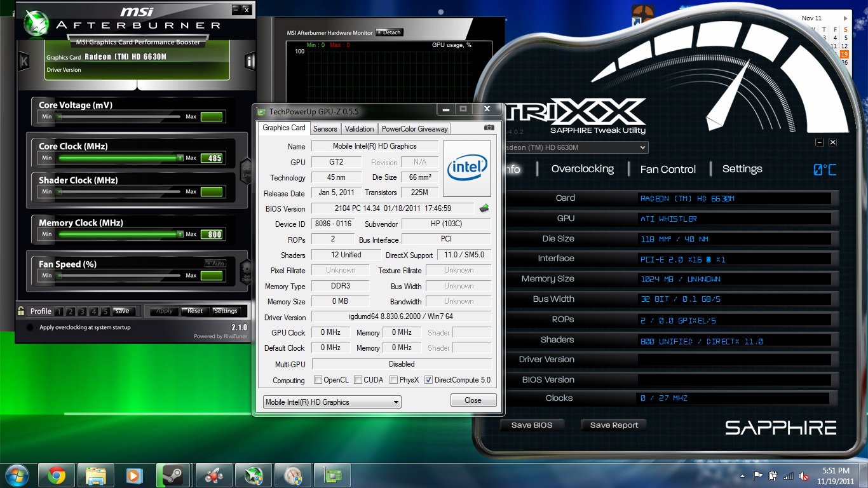The height and width of the screenshot is (488, 868).
Task: Click Save BIOS in TRIXX
Action: point(532,425)
